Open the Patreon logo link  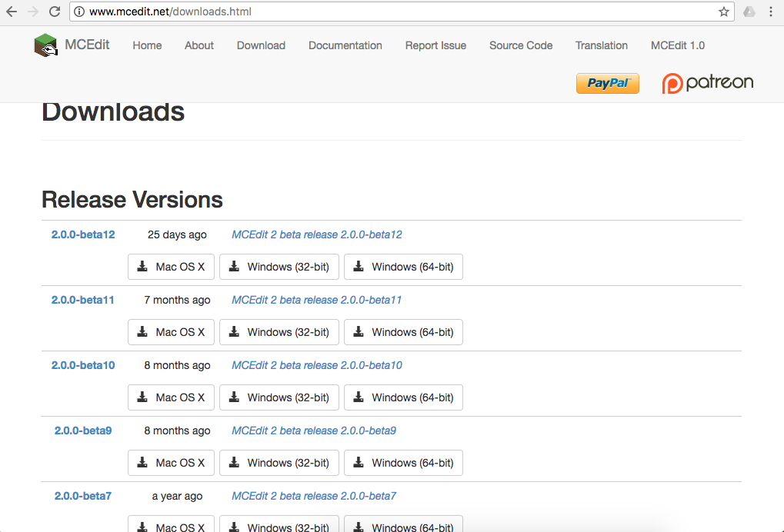[x=708, y=83]
